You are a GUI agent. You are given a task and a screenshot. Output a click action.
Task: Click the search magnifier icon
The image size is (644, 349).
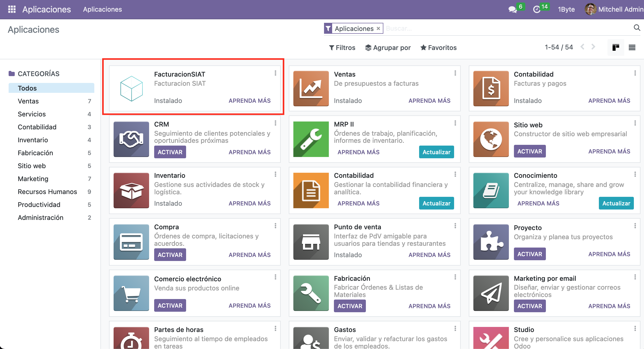pos(637,28)
